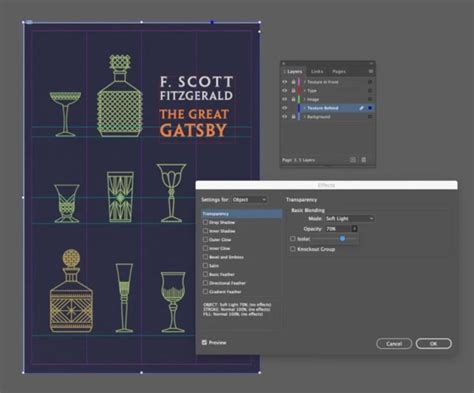Screen dimensions: 474x393
Task: Select the Texture Behind layer row
Action: pos(328,108)
